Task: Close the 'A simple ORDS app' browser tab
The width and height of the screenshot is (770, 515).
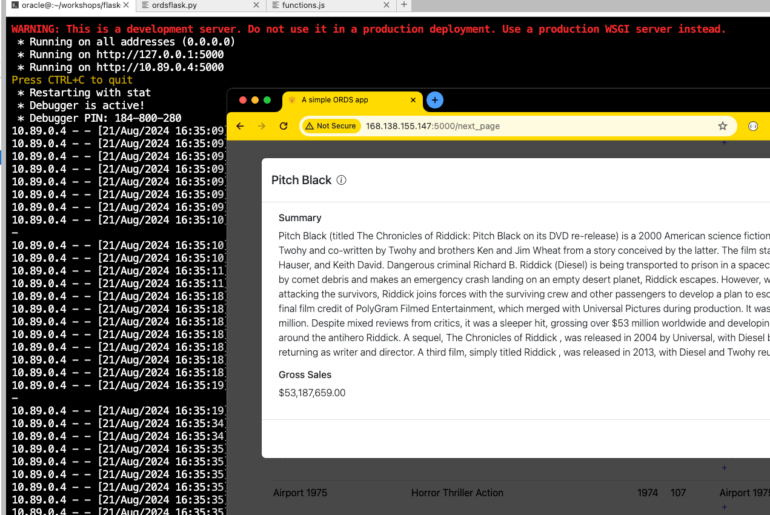Action: click(413, 100)
